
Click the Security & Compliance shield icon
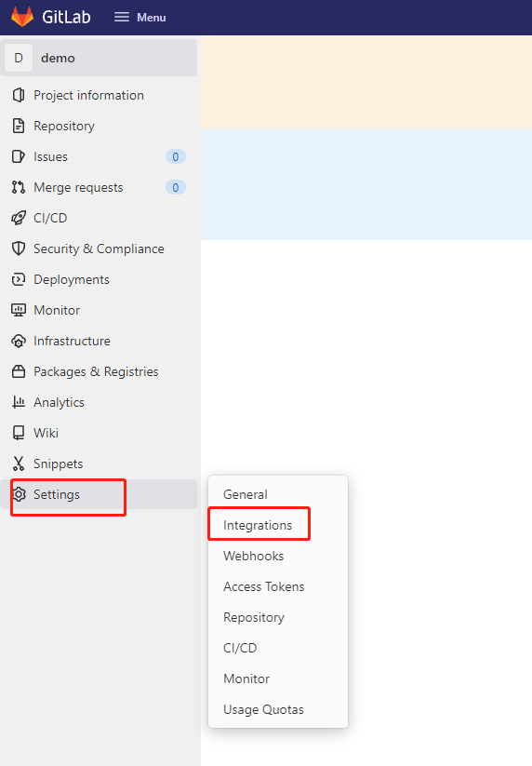pos(19,249)
